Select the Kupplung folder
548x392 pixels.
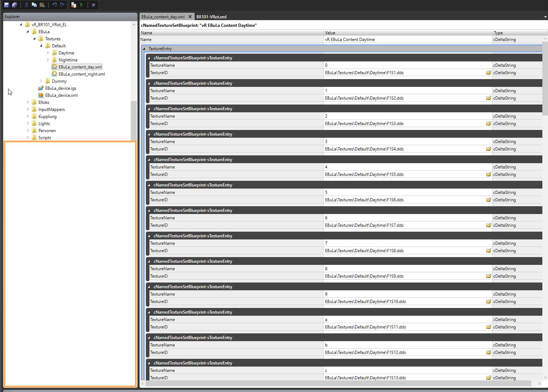[47, 117]
